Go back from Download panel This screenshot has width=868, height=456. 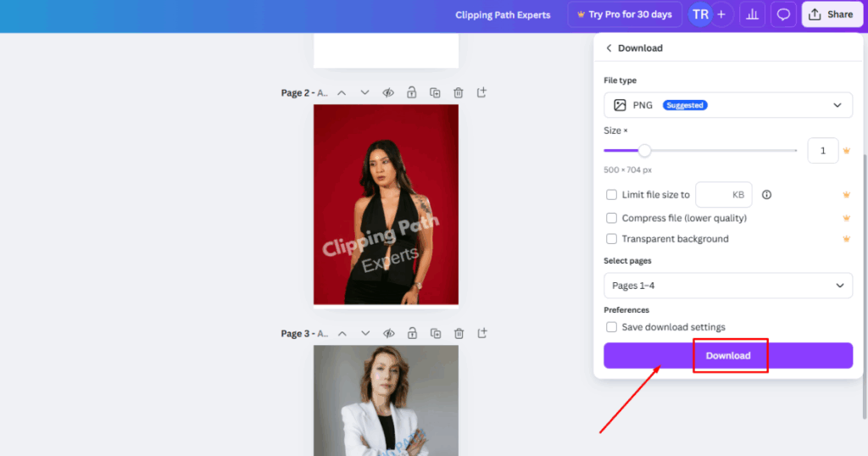(x=609, y=48)
